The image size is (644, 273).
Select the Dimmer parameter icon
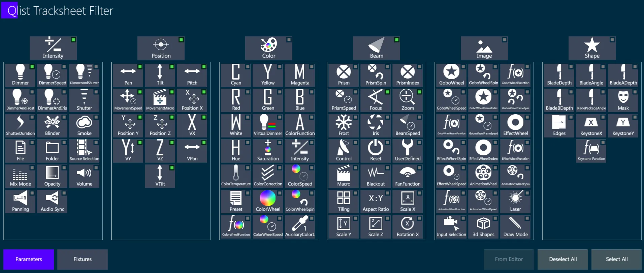[x=20, y=75]
